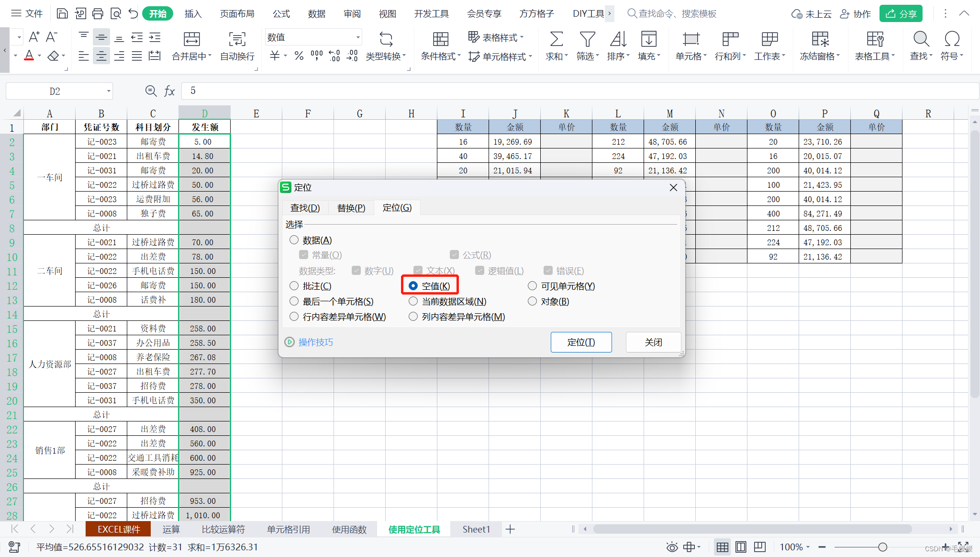Select the 对象(B) radio option
The image size is (980, 557).
532,301
